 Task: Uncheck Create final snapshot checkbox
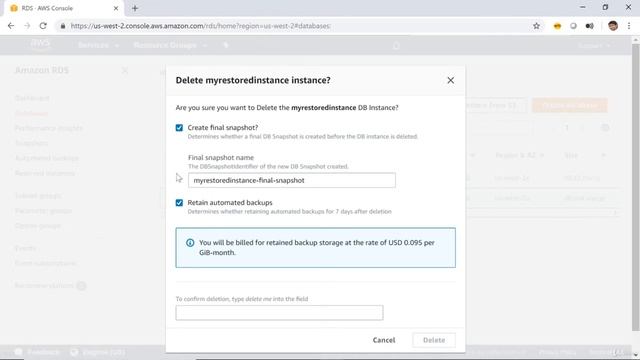point(179,128)
